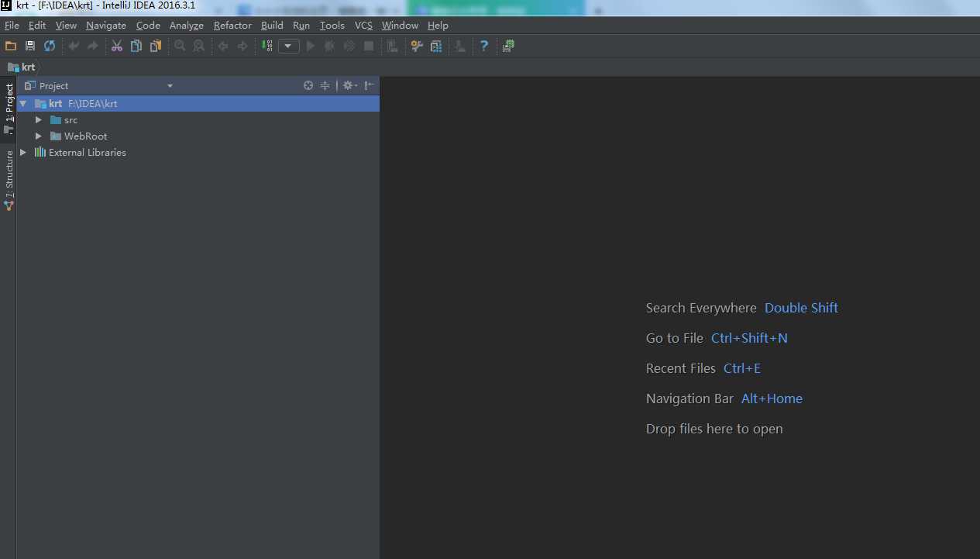
Task: Open the Tools menu
Action: [332, 26]
